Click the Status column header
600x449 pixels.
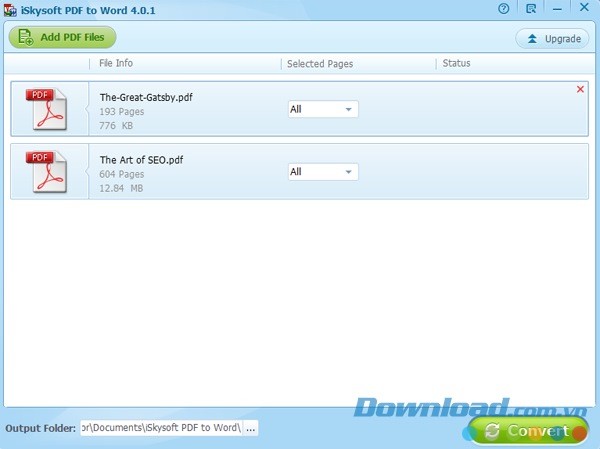coord(457,63)
